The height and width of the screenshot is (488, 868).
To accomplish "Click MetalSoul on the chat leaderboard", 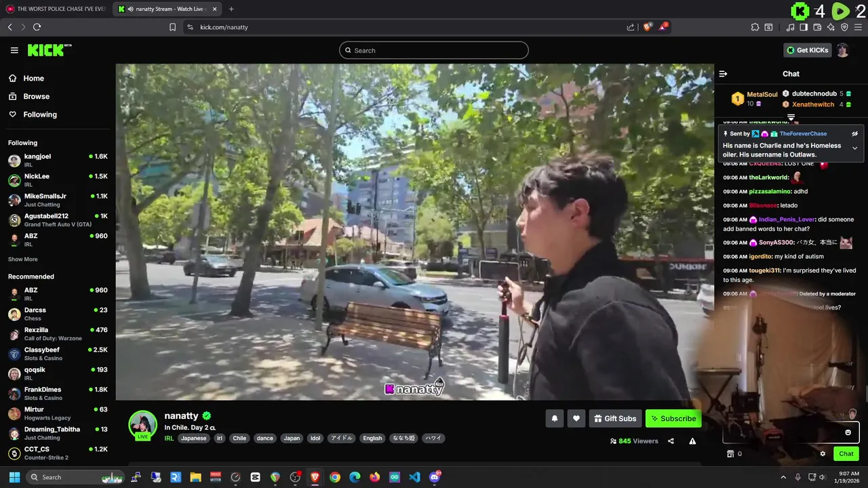I will (762, 94).
